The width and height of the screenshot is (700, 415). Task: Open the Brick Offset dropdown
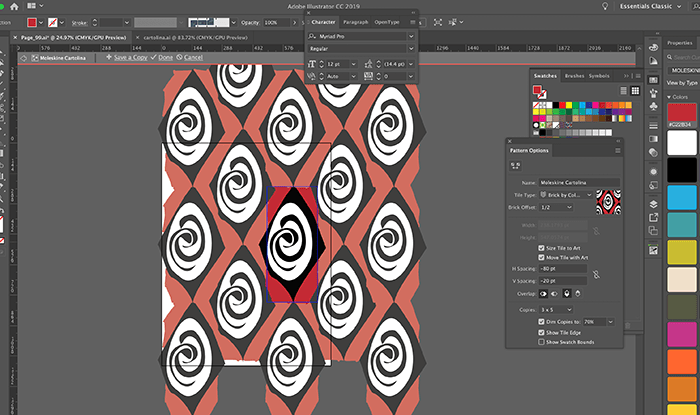pos(556,207)
